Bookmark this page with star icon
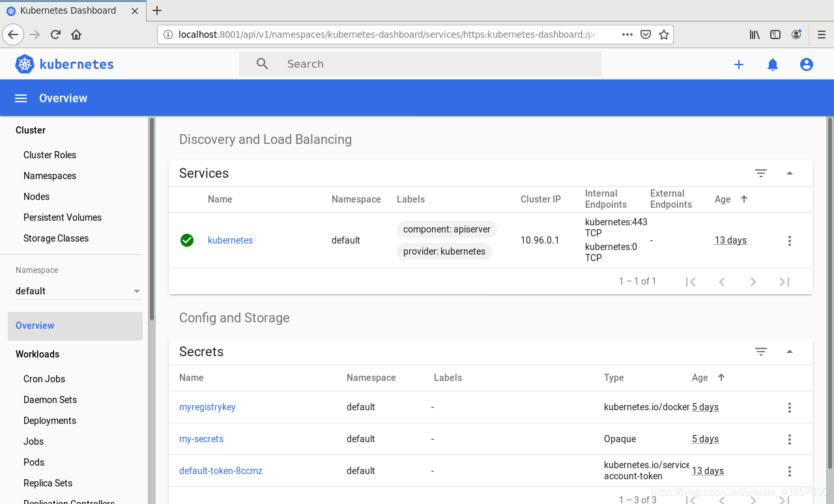This screenshot has height=504, width=834. 664,35
